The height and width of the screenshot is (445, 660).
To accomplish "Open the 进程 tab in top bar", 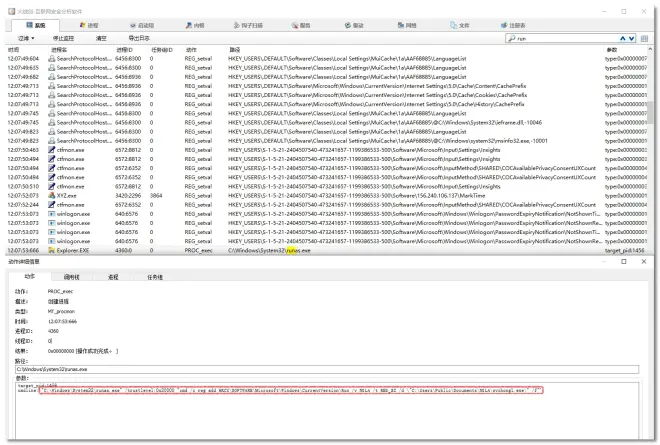I will tap(91, 24).
